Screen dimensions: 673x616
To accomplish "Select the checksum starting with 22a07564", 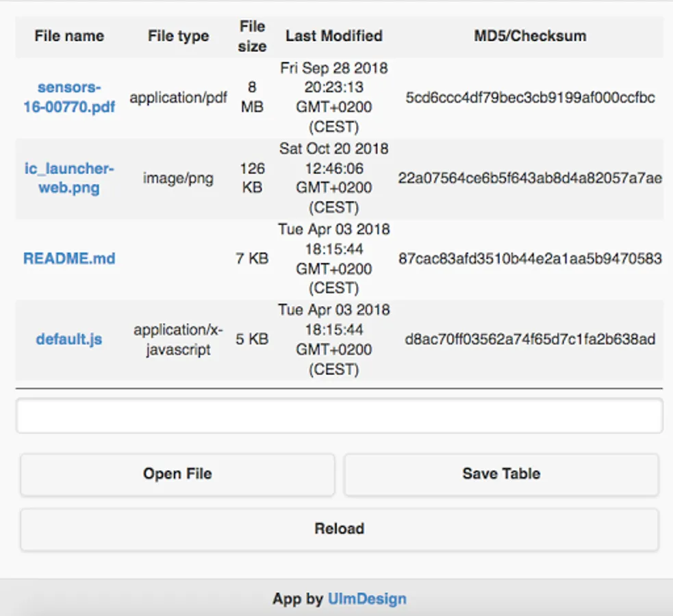I will (530, 178).
